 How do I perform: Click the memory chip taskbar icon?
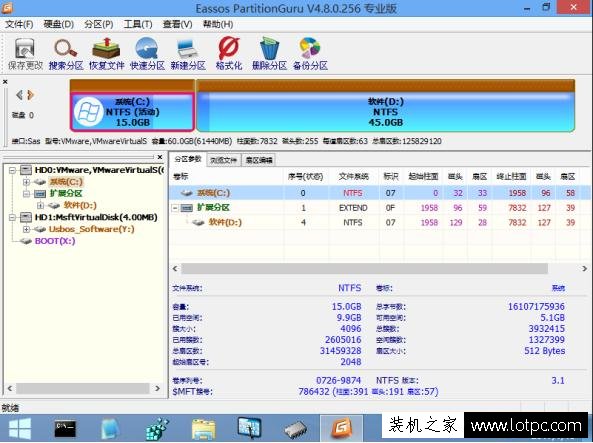(296, 429)
